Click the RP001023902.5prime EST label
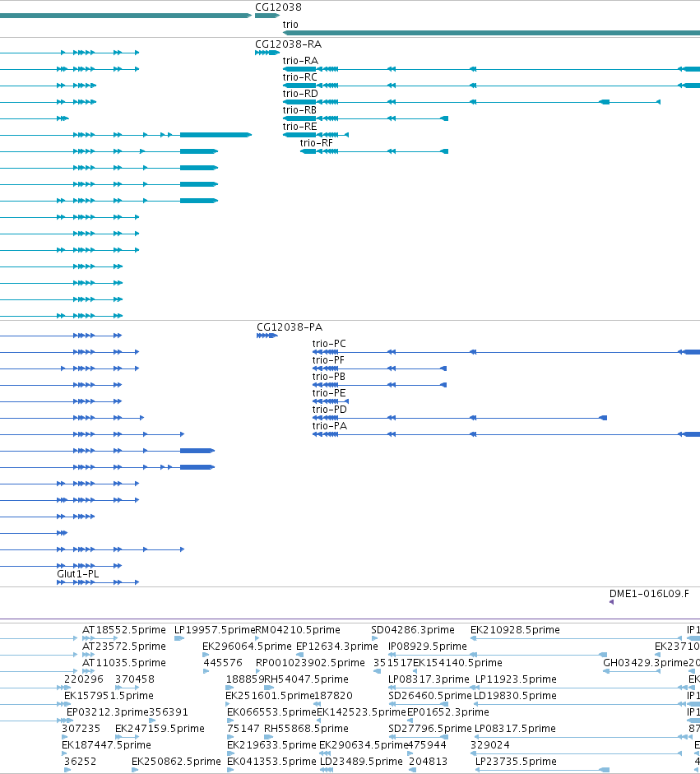The height and width of the screenshot is (774, 700). [x=310, y=662]
